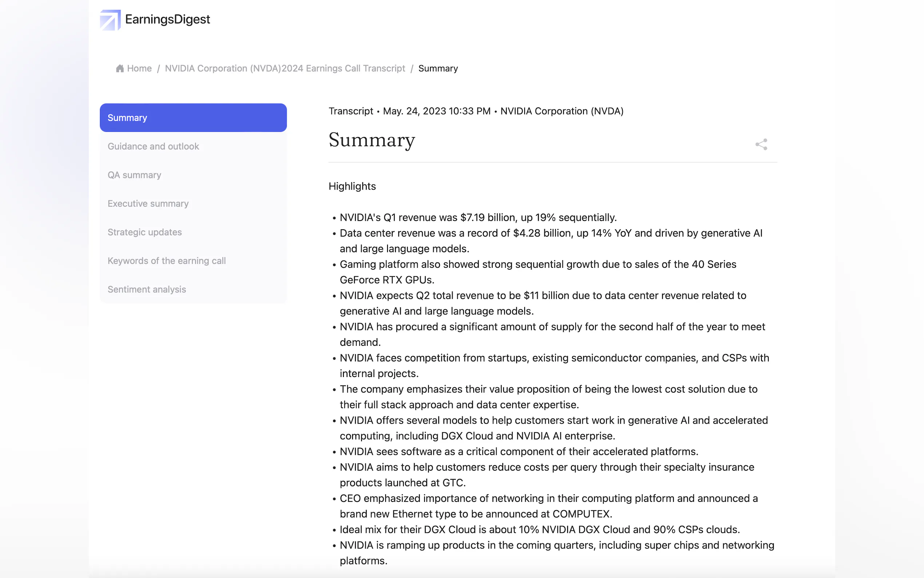The image size is (924, 578).
Task: Click the DGX Cloud ideal mix bullet
Action: [539, 530]
